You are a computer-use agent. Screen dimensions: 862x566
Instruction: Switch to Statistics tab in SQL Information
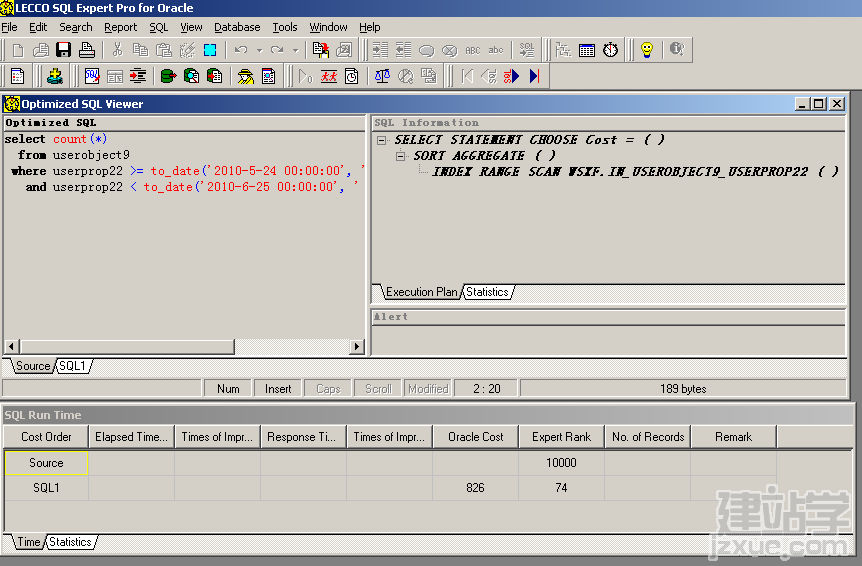click(487, 292)
